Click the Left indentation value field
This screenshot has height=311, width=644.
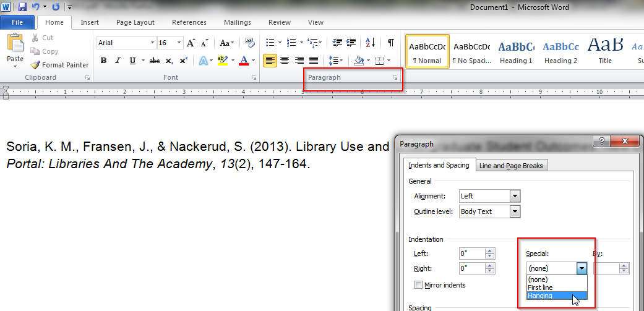471,253
